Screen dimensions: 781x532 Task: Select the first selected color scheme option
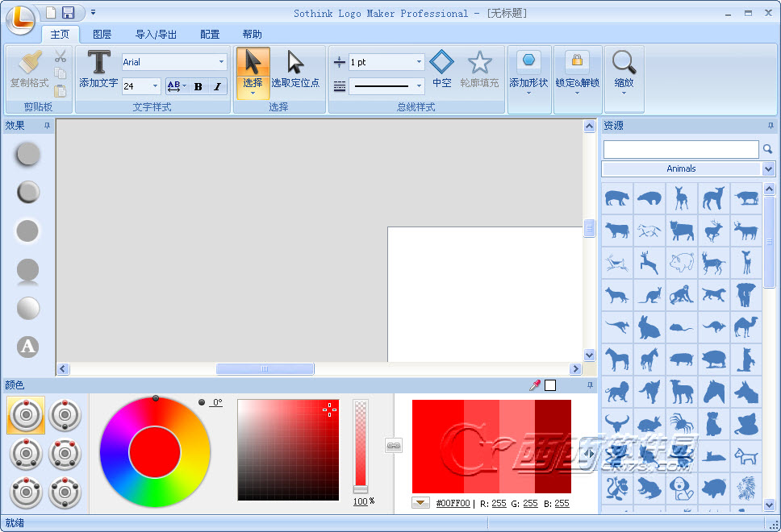point(26,415)
